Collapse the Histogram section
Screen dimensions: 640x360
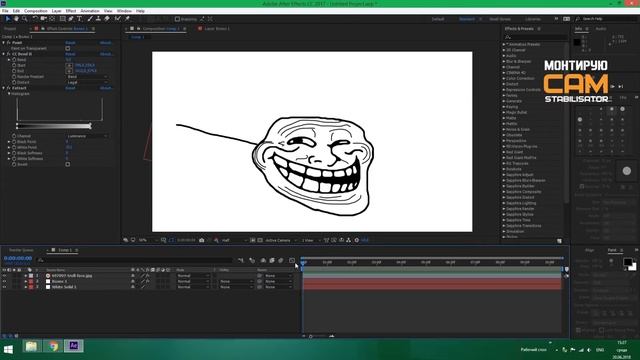(x=9, y=93)
